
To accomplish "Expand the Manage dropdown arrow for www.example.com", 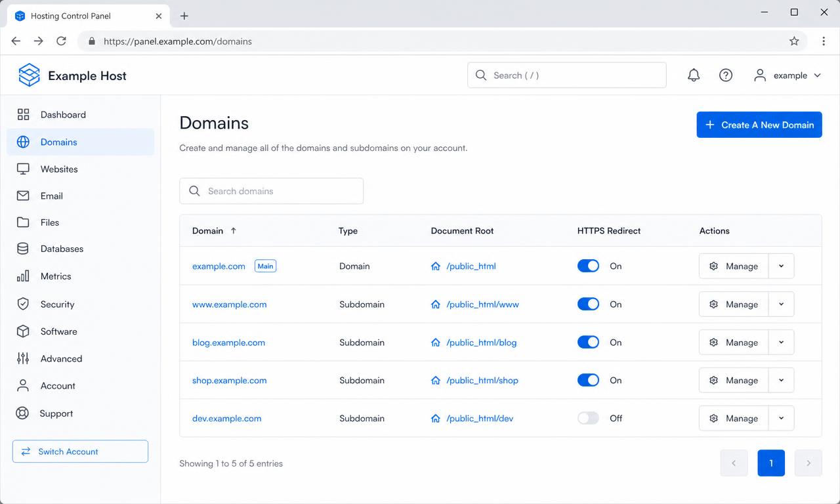I will 781,304.
